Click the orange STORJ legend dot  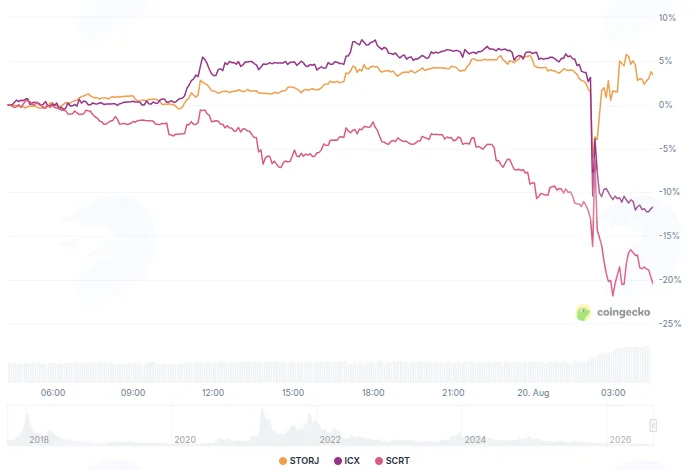pyautogui.click(x=283, y=461)
